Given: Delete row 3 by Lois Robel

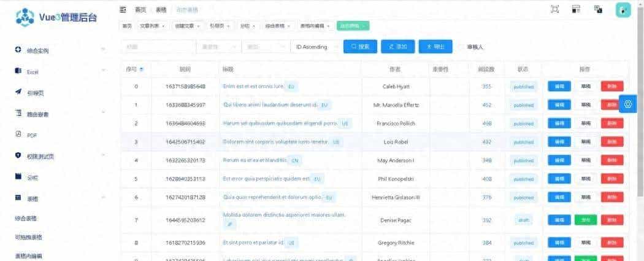Looking at the screenshot, I should (x=612, y=142).
